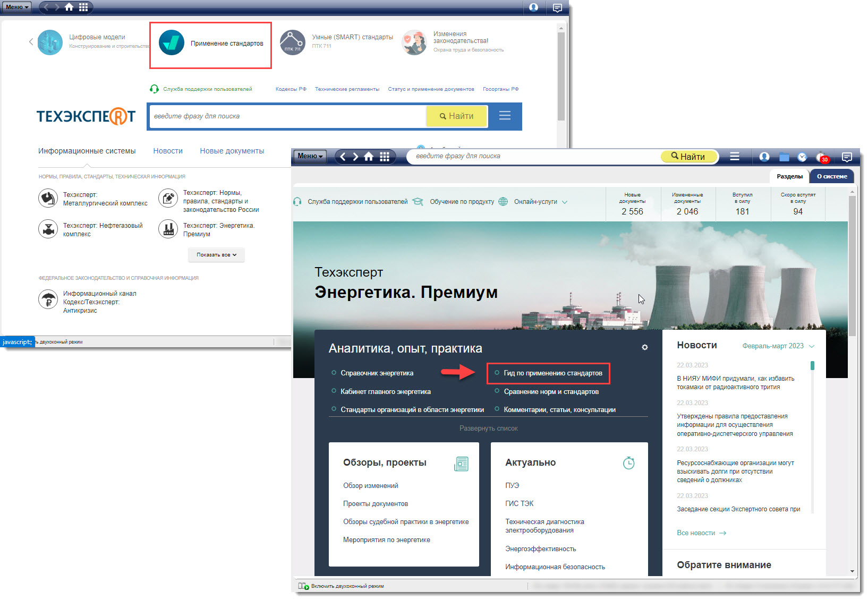Screen dimensions: 868x600
Task: Open Цифровые модели banner icon
Action: 50,42
